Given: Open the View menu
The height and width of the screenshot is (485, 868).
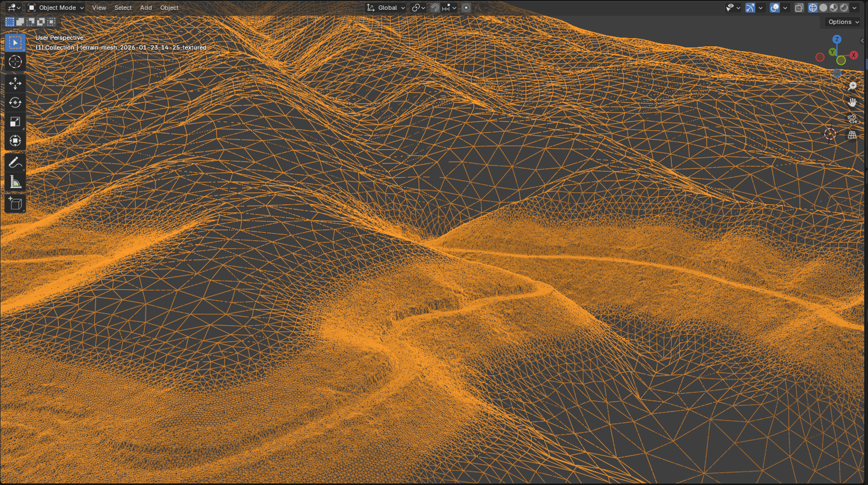Looking at the screenshot, I should (x=99, y=8).
